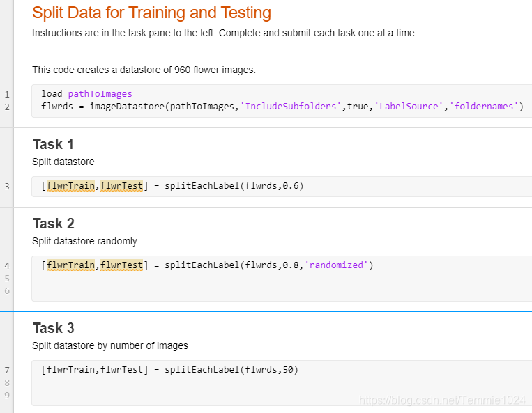Click splitEachLabel(flwrds,0.6) call in line 3
532x413 pixels.
point(234,186)
